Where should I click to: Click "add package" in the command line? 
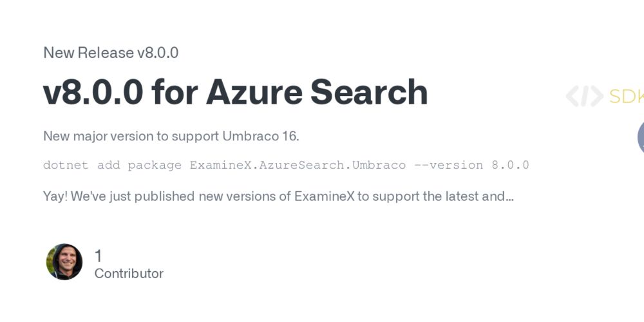(139, 165)
